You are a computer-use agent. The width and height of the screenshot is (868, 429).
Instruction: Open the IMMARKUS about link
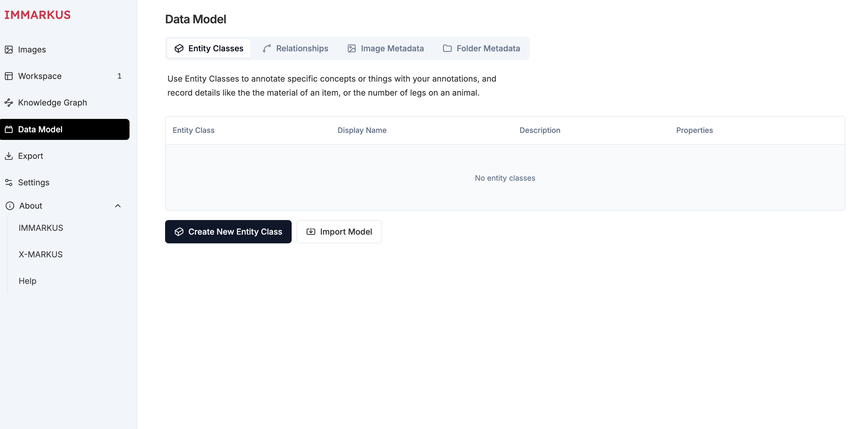click(x=41, y=228)
